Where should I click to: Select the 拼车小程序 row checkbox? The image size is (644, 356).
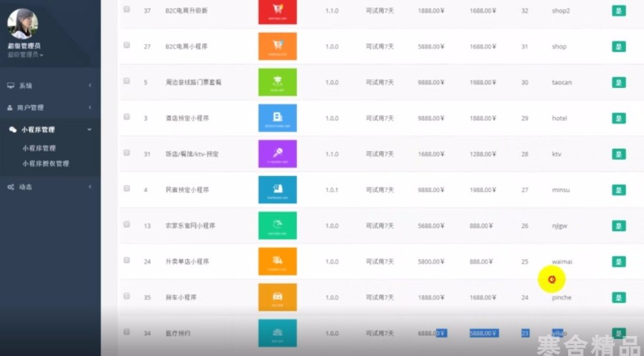[127, 296]
